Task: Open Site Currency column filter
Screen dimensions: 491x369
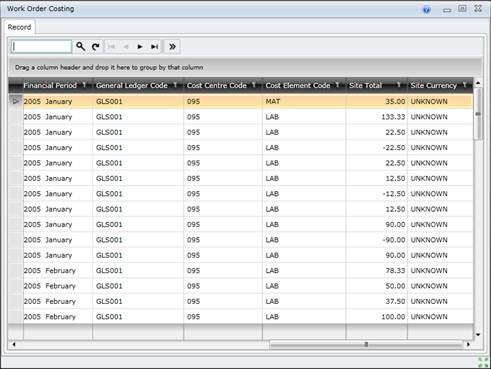Action: [464, 85]
